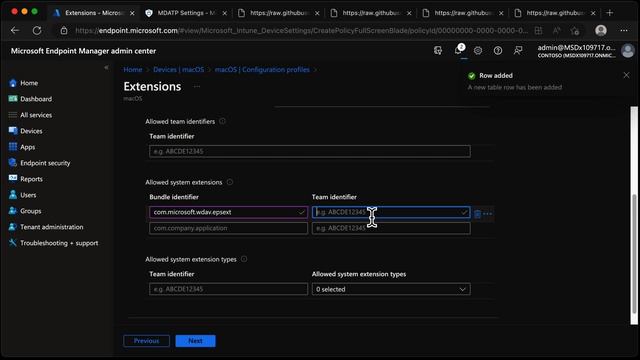
Task: Open the 0 selected extension types dropdown
Action: tap(391, 289)
